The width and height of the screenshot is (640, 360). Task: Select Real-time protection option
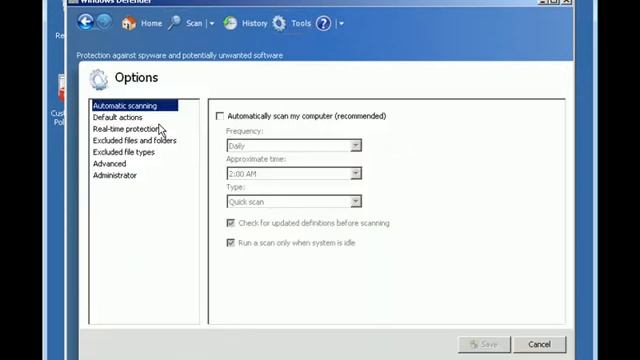[126, 129]
